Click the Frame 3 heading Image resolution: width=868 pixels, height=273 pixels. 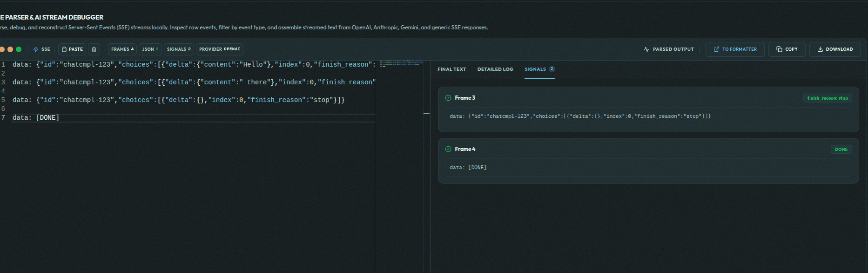465,98
